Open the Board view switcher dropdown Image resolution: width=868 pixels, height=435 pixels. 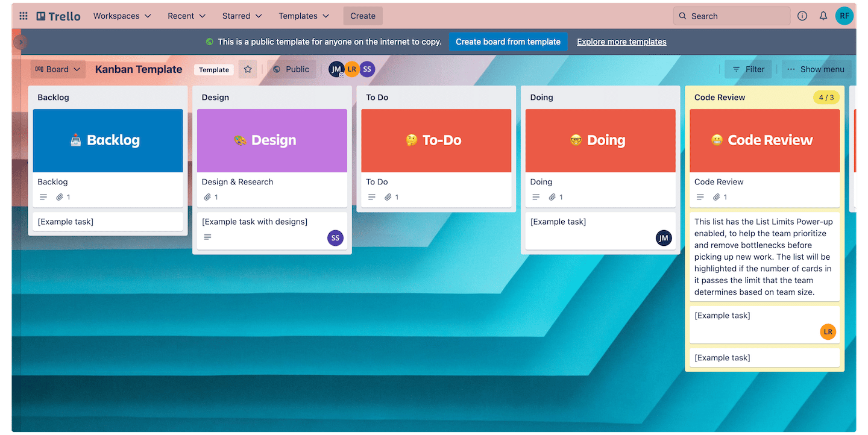[x=58, y=69]
